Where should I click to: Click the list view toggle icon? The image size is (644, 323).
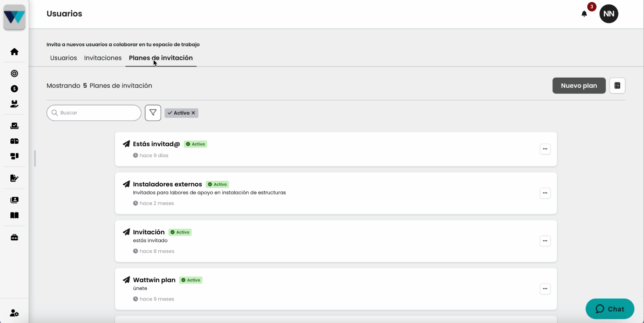(x=617, y=86)
